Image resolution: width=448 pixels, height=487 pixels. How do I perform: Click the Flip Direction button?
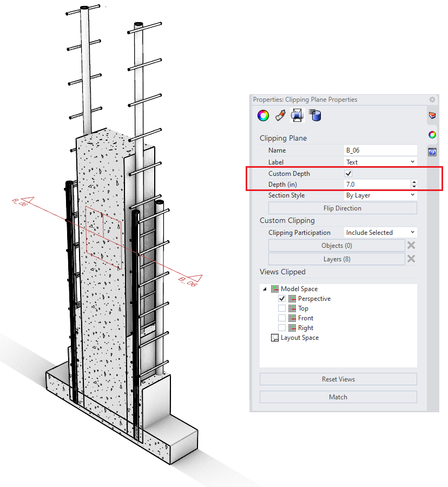(342, 208)
